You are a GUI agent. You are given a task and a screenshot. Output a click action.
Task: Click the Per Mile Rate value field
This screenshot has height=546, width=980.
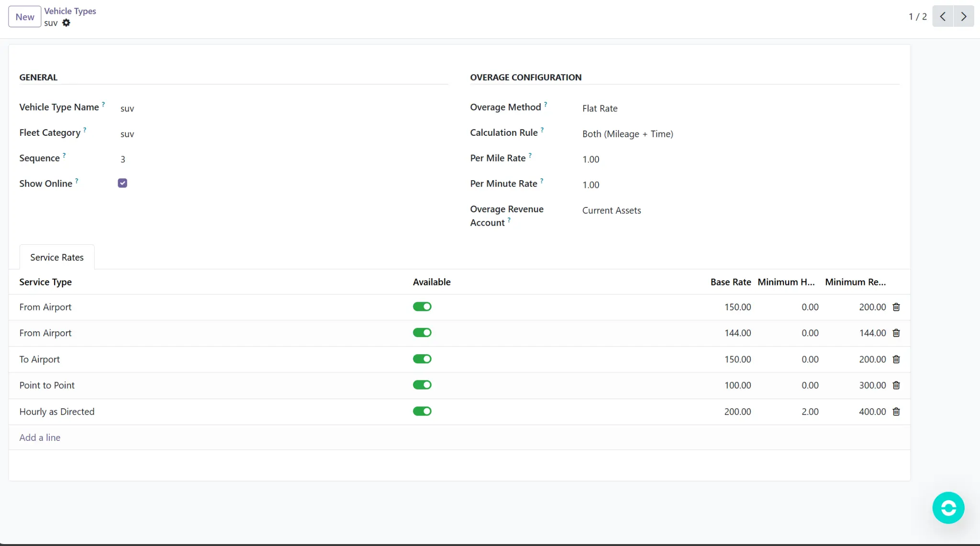pyautogui.click(x=591, y=159)
